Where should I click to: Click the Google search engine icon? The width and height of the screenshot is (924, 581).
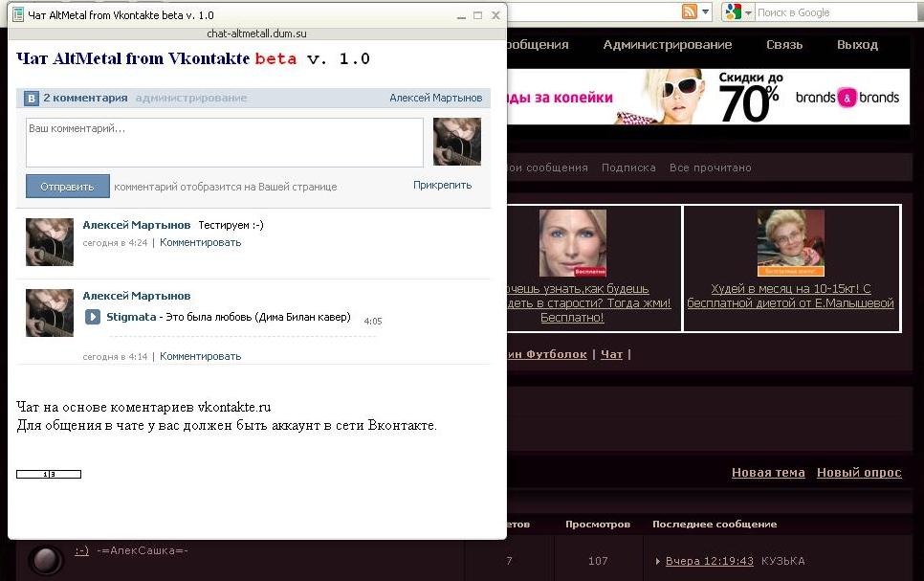[x=733, y=11]
